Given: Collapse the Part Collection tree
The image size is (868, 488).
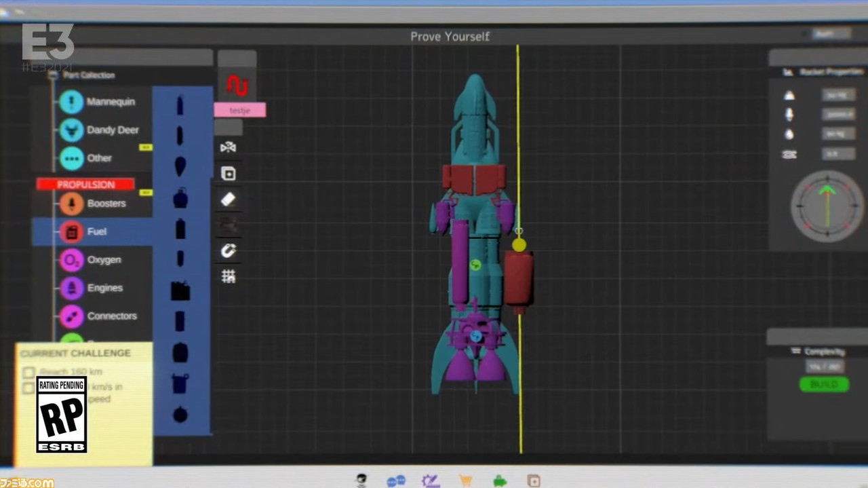Looking at the screenshot, I should tap(53, 75).
